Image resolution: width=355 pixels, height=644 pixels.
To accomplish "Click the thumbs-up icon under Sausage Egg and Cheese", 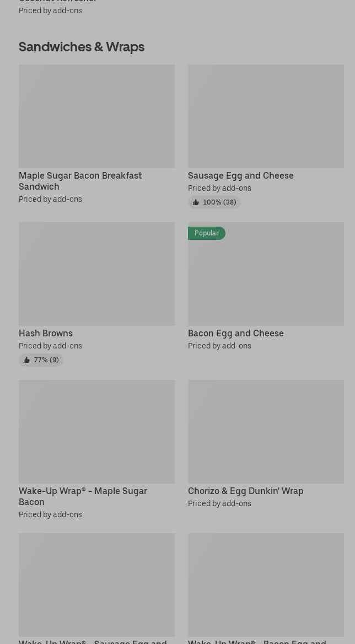I will tap(196, 202).
